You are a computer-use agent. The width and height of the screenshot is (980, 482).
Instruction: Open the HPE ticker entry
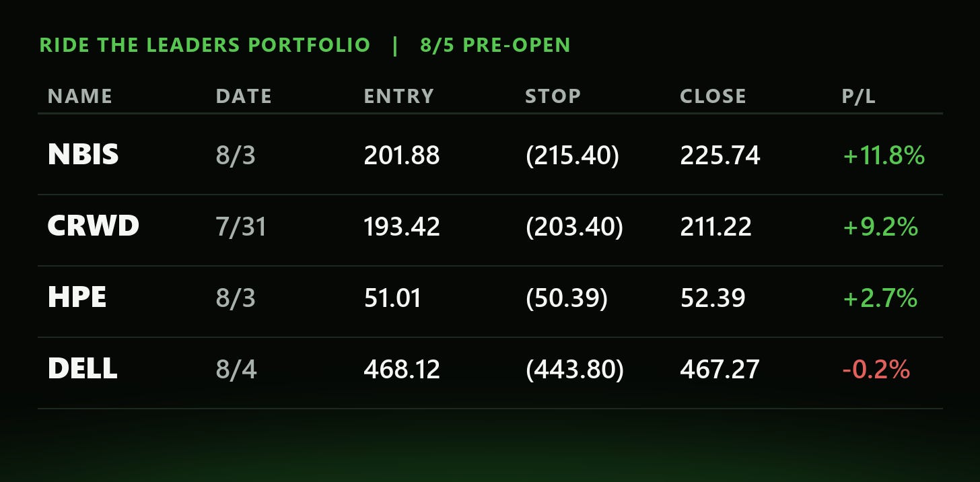point(77,298)
